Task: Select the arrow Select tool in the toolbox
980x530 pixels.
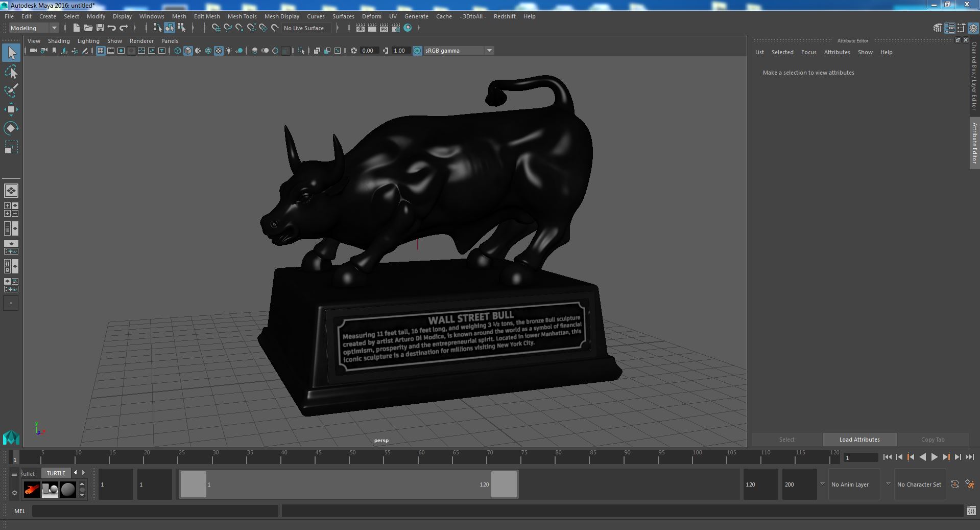Action: tap(11, 53)
